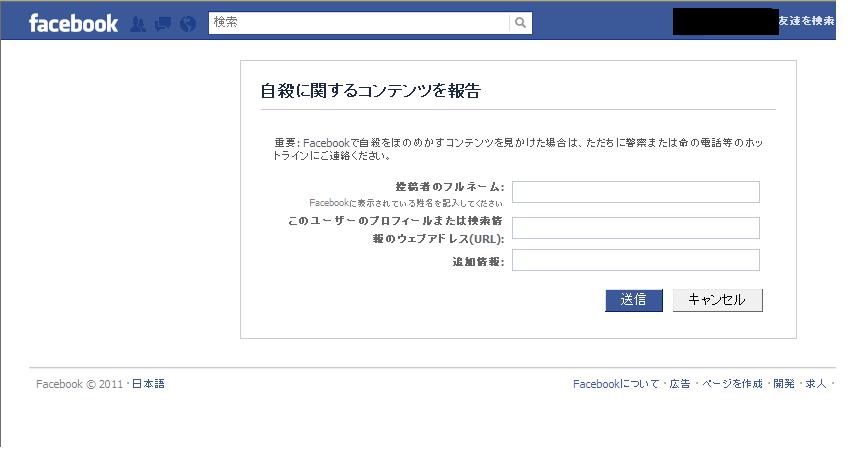This screenshot has width=860, height=453.
Task: Open 求人 footer link
Action: (816, 384)
